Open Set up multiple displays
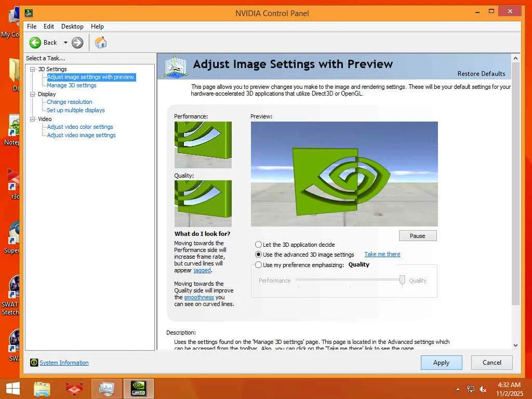Image resolution: width=532 pixels, height=399 pixels. (x=76, y=110)
